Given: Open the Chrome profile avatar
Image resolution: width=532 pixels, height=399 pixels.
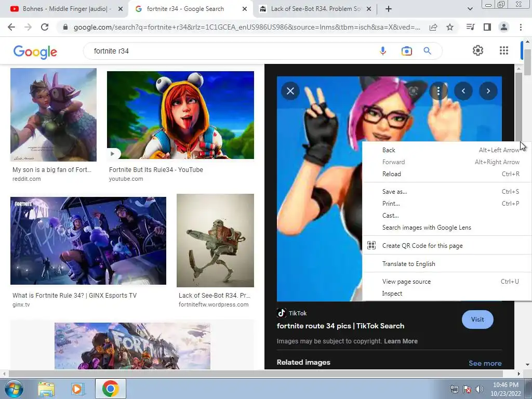Looking at the screenshot, I should (504, 27).
